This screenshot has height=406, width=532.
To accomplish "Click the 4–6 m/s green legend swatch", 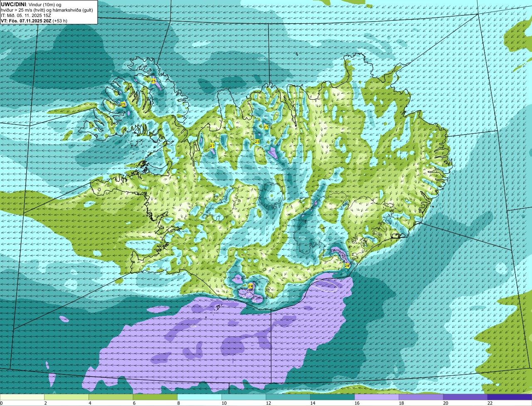I will [x=111, y=397].
